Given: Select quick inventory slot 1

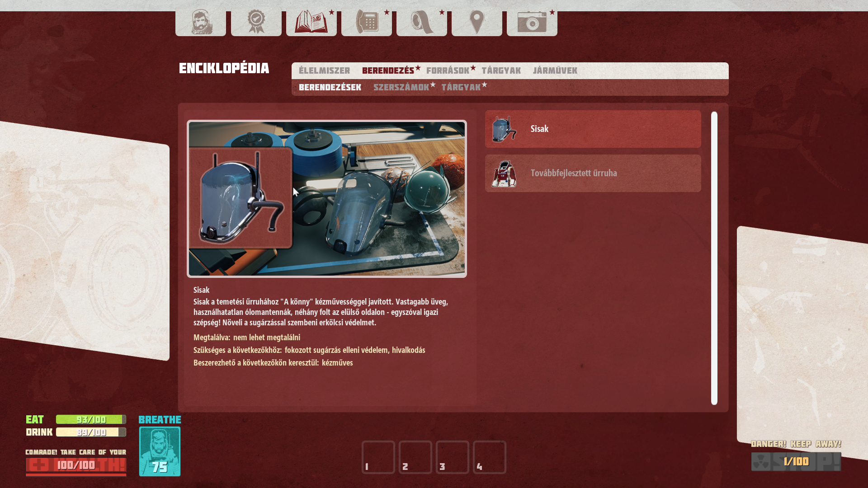Looking at the screenshot, I should click(x=378, y=457).
